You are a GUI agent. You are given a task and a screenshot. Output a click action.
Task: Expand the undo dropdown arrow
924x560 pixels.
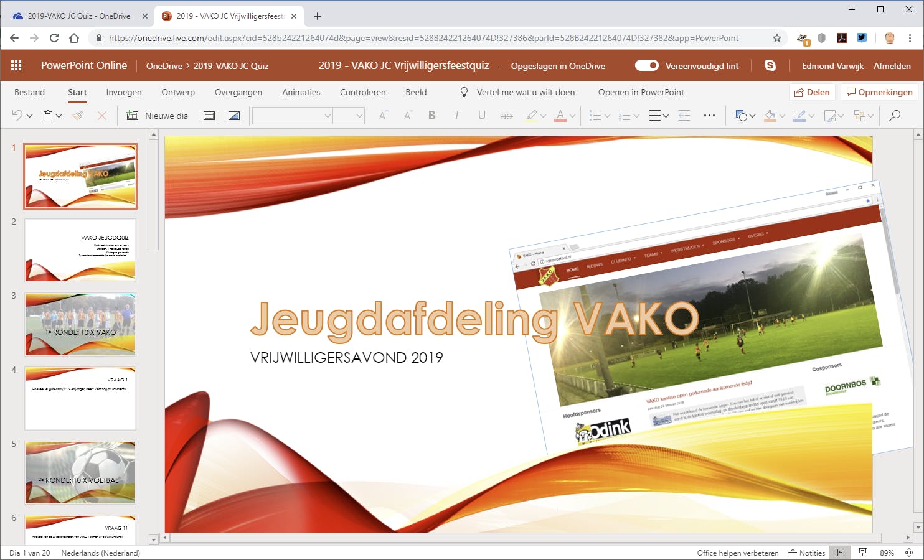point(29,116)
